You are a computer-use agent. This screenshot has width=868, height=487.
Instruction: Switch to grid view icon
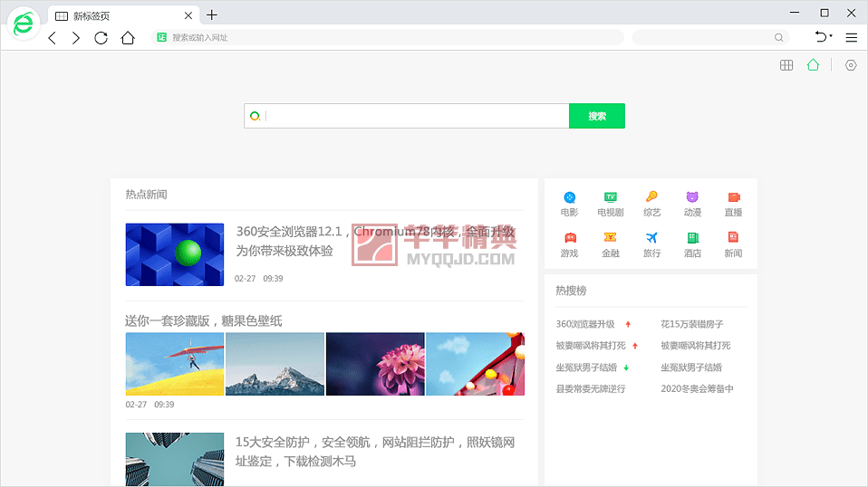pyautogui.click(x=786, y=65)
